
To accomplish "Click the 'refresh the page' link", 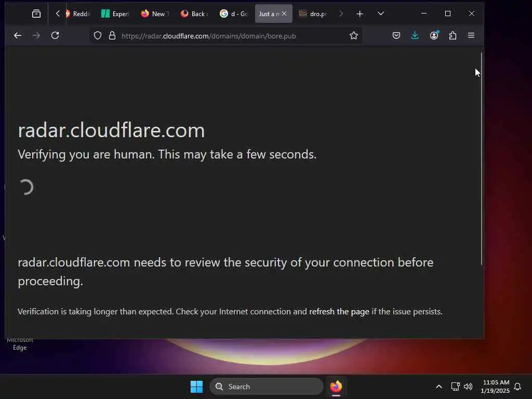I will tap(339, 312).
